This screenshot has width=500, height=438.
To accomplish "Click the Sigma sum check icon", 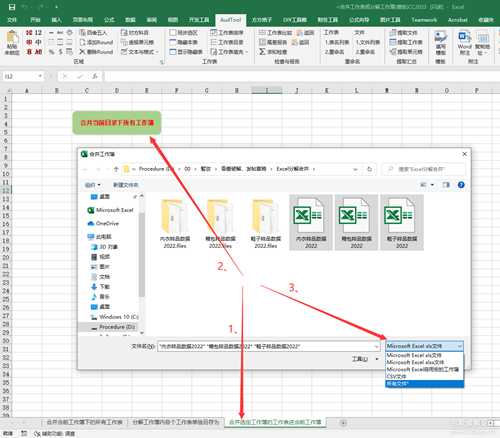I will click(262, 52).
